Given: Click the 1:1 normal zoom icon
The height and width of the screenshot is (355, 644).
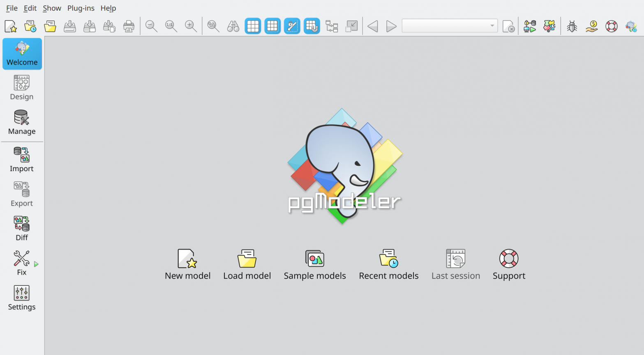Looking at the screenshot, I should 171,26.
